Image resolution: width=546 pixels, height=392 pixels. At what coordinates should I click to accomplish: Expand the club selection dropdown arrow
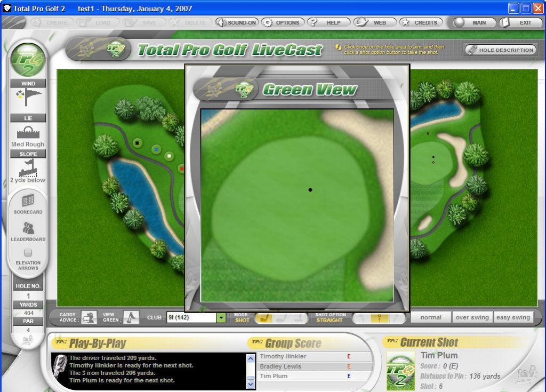(x=221, y=318)
